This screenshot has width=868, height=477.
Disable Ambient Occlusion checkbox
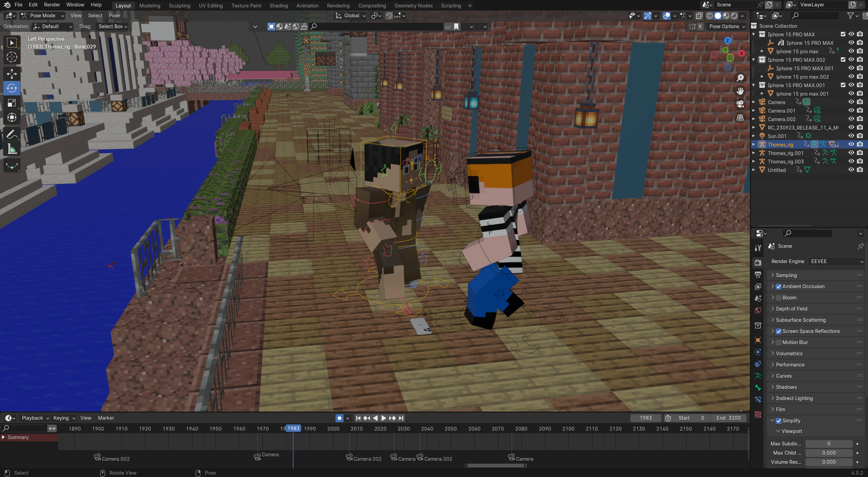(x=779, y=286)
